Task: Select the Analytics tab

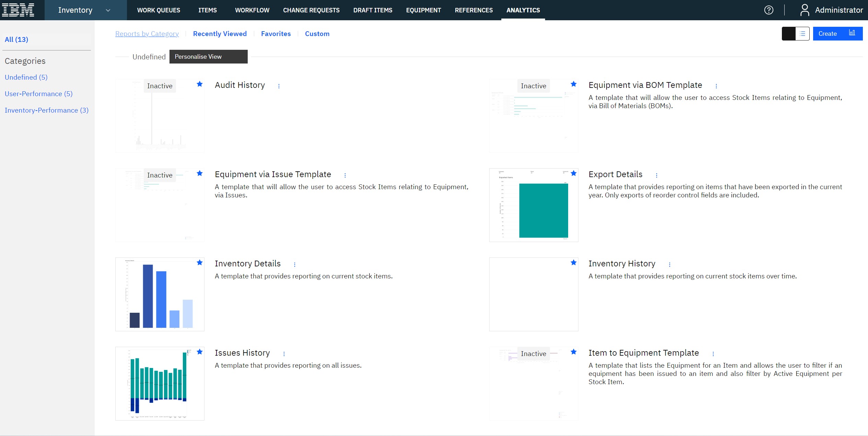Action: tap(523, 10)
